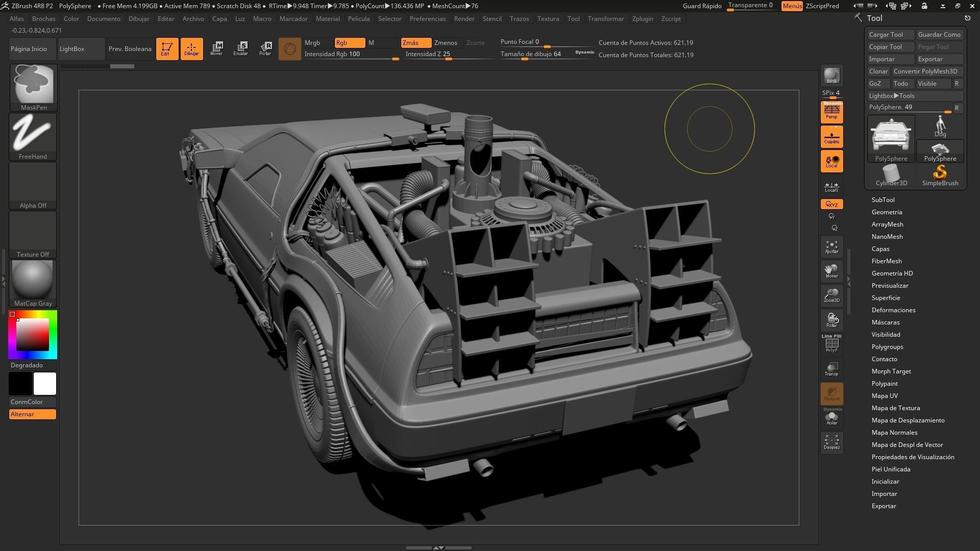Open the Preferencias menu
Viewport: 980px width, 551px height.
coord(428,19)
